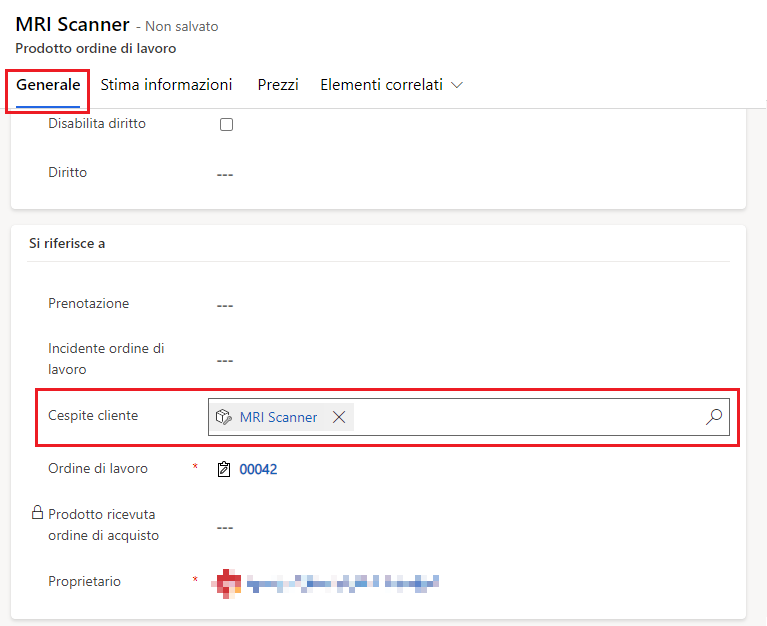The height and width of the screenshot is (626, 767).
Task: Switch to the Generale tab
Action: 48,85
